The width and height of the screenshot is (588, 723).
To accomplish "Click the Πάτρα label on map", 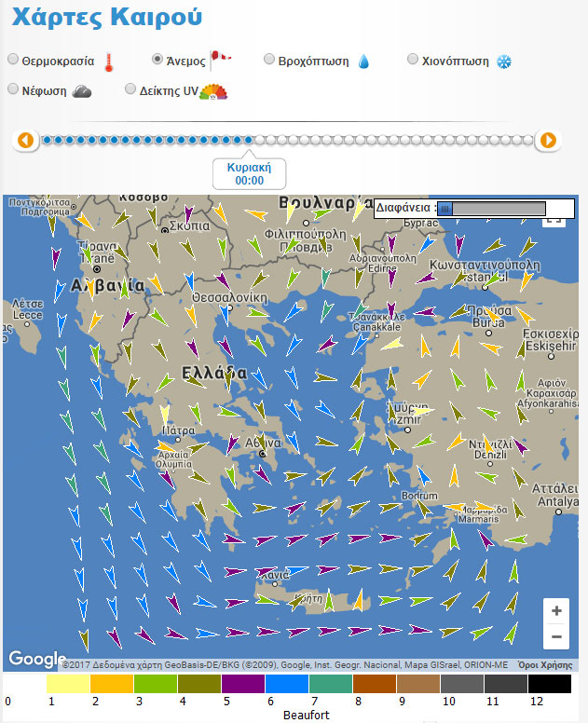I will [179, 430].
